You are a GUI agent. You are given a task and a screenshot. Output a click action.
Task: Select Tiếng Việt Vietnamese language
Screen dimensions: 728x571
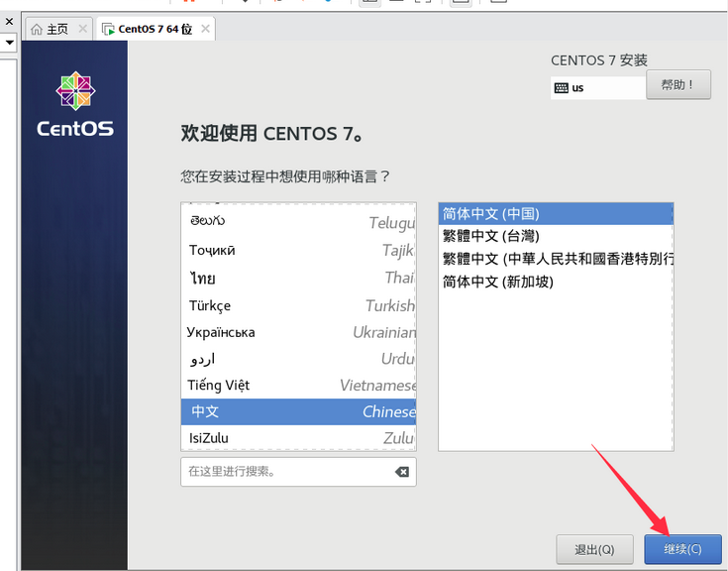click(297, 385)
